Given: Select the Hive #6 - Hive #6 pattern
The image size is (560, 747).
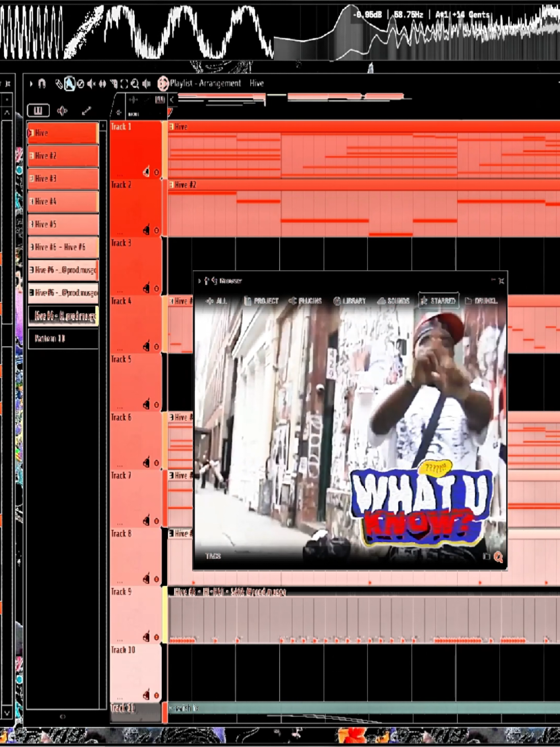Looking at the screenshot, I should tap(63, 247).
